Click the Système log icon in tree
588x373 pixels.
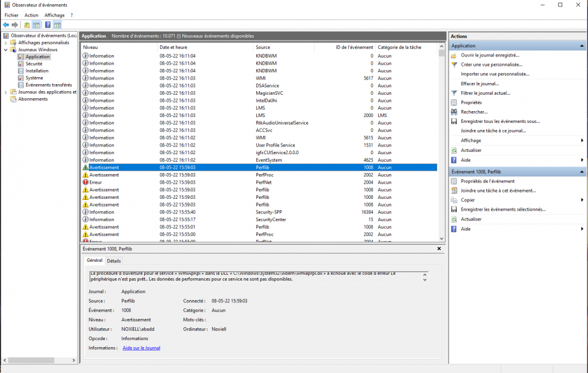click(x=21, y=78)
